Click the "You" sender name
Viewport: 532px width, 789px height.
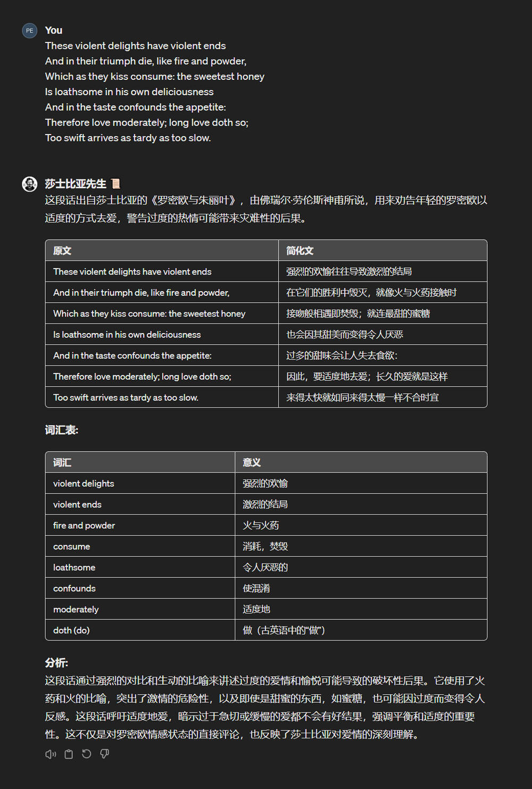(x=54, y=30)
